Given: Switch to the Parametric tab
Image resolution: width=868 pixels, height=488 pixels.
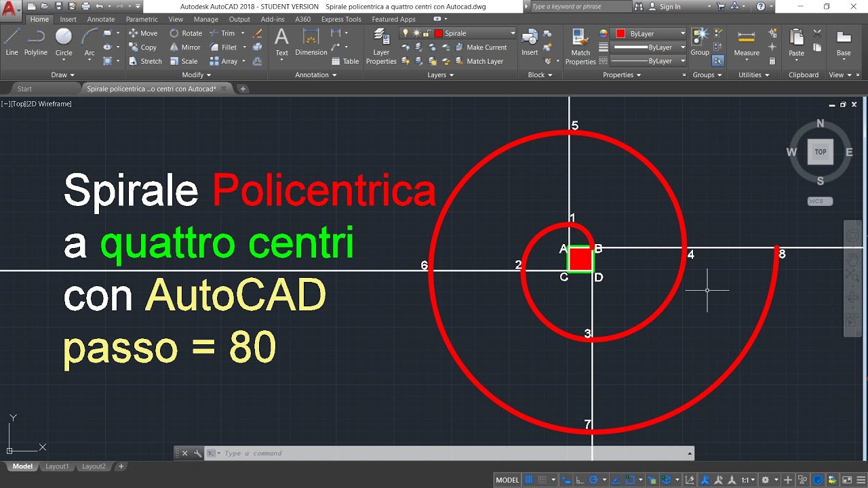Looking at the screenshot, I should tap(142, 20).
